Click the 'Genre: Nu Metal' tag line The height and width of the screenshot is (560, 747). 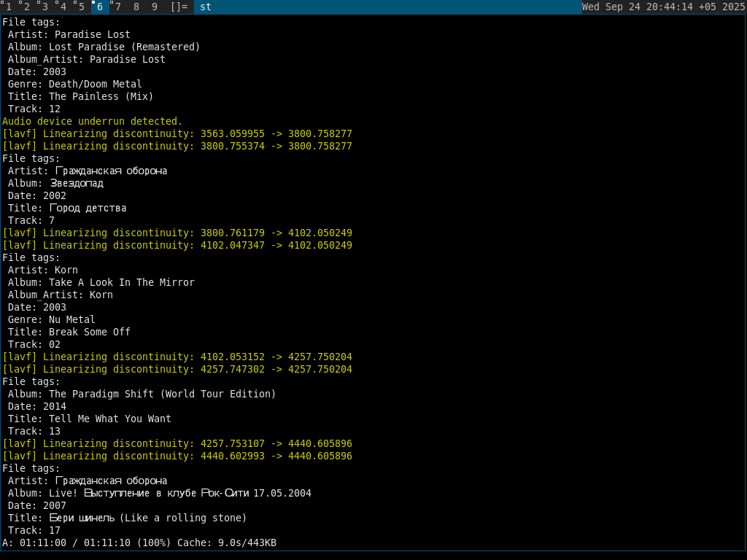click(51, 319)
